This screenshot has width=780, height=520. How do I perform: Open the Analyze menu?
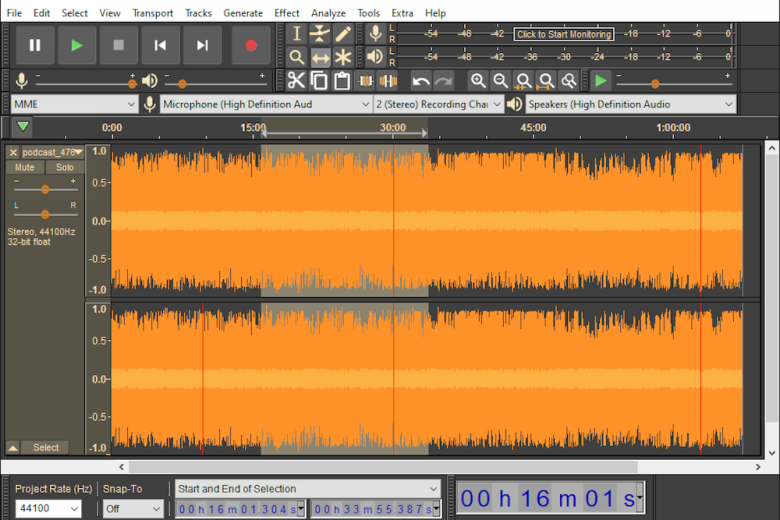click(328, 13)
